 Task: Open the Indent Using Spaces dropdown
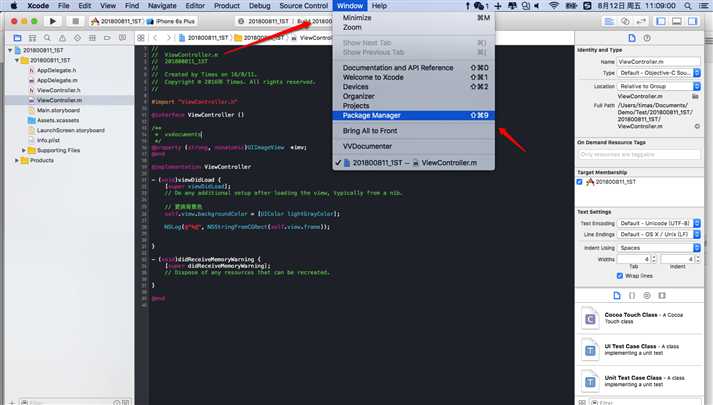[658, 248]
